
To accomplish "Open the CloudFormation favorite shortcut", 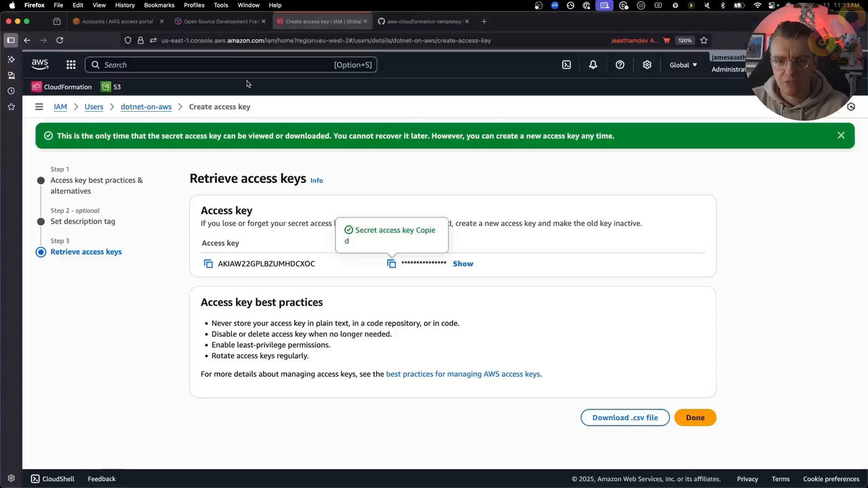I will tap(61, 87).
